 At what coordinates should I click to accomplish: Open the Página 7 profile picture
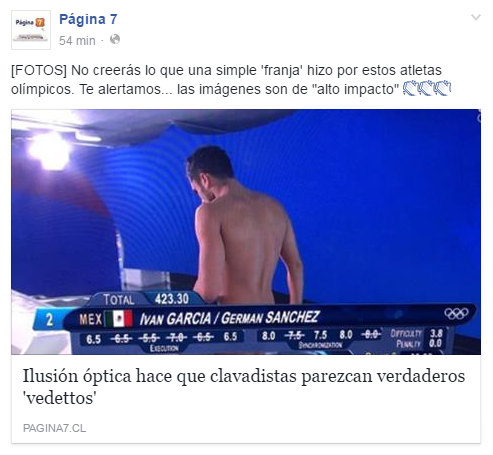pos(31,30)
